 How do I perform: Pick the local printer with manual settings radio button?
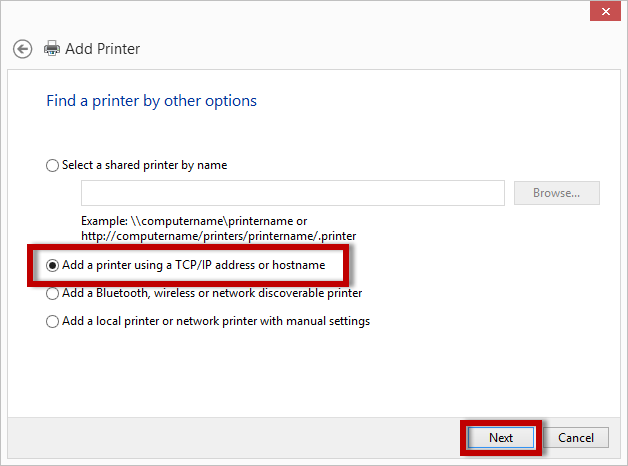point(53,322)
